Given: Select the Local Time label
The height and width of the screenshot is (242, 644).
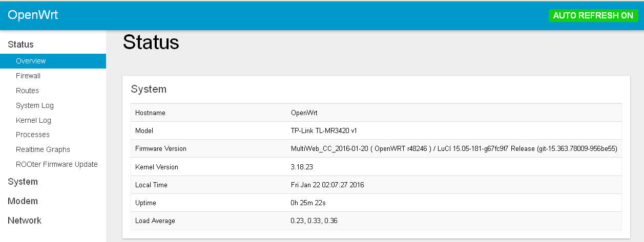Looking at the screenshot, I should (151, 185).
